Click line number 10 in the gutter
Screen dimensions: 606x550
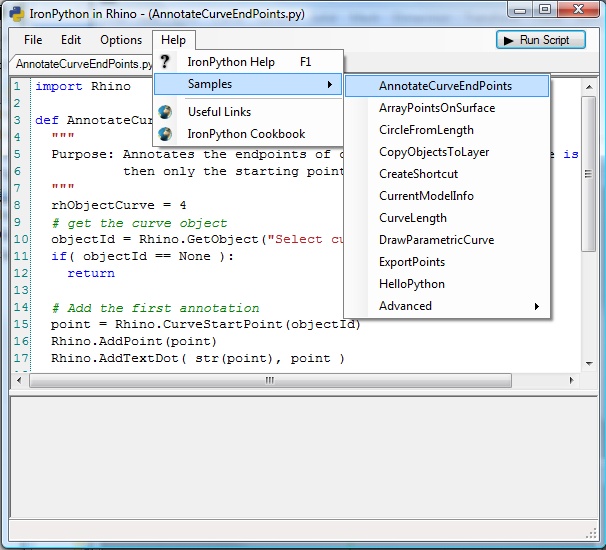(21, 239)
